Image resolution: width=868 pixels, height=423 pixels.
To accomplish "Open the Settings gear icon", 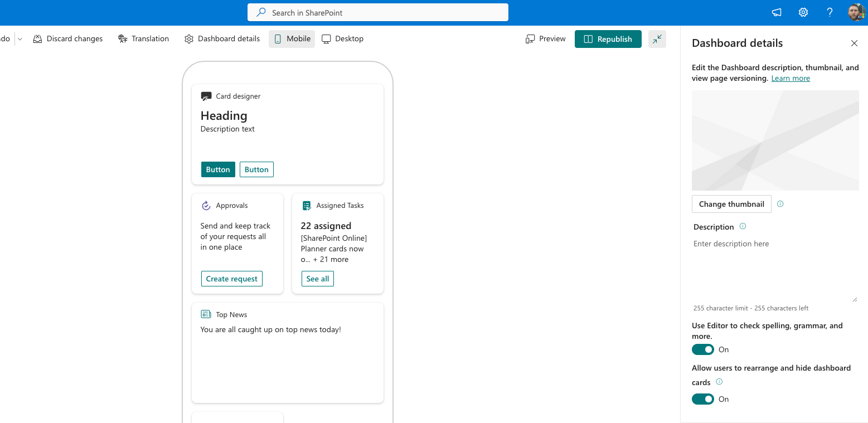I will point(803,12).
